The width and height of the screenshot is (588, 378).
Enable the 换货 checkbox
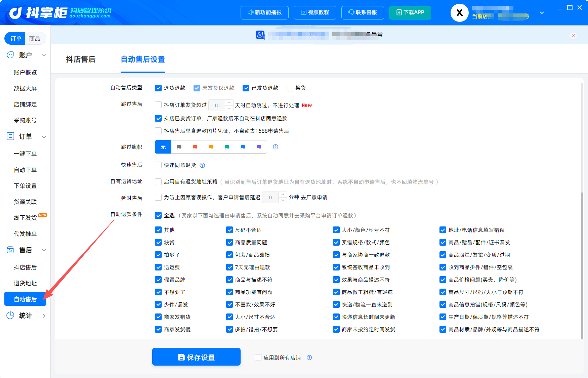pyautogui.click(x=290, y=88)
